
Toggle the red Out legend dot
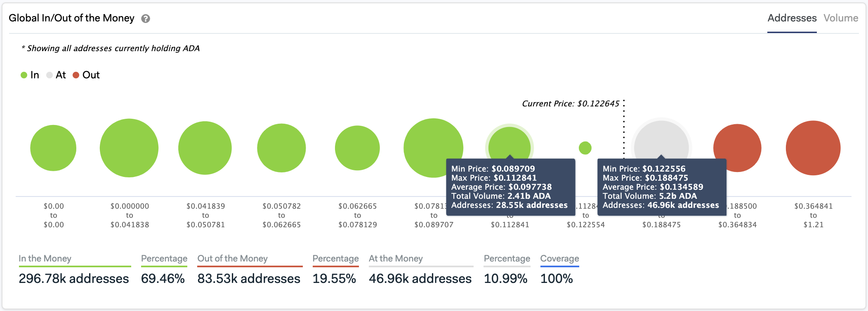pyautogui.click(x=76, y=75)
